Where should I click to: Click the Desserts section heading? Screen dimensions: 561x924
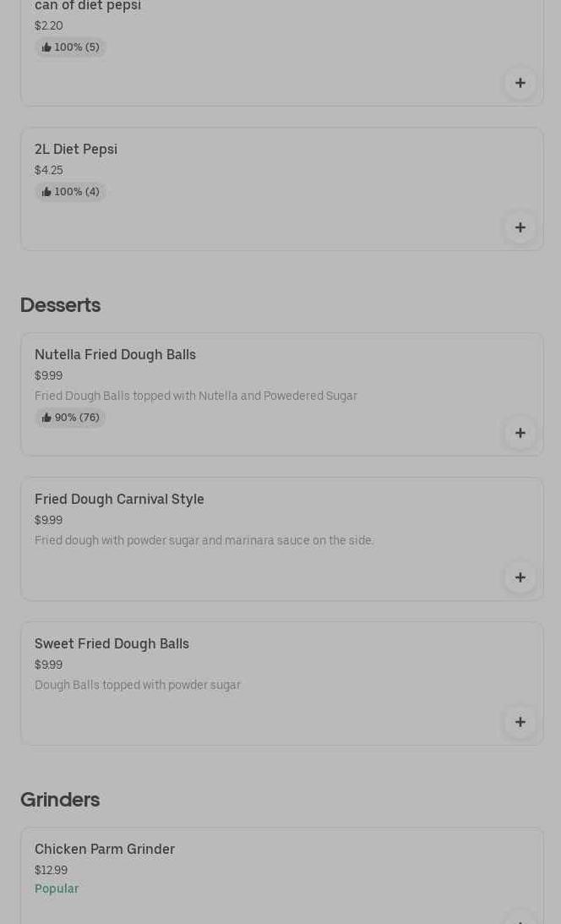click(60, 305)
